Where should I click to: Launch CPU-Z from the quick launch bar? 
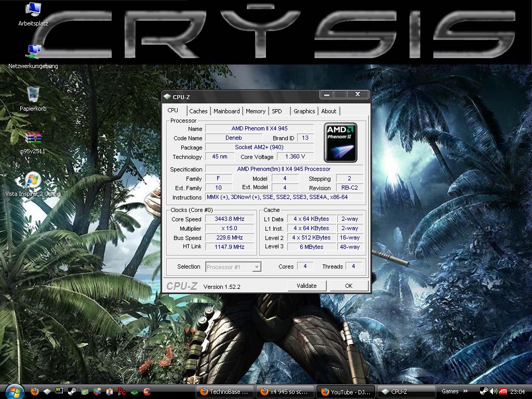pos(47,392)
